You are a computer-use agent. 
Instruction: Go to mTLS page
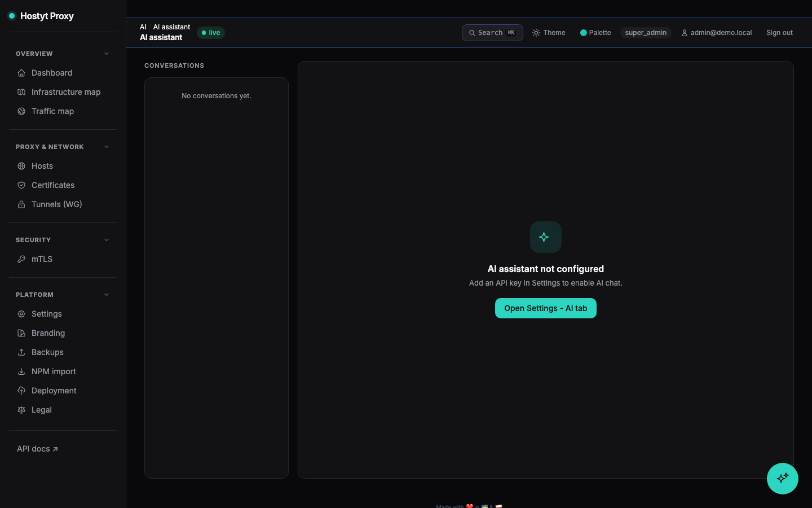(63, 259)
